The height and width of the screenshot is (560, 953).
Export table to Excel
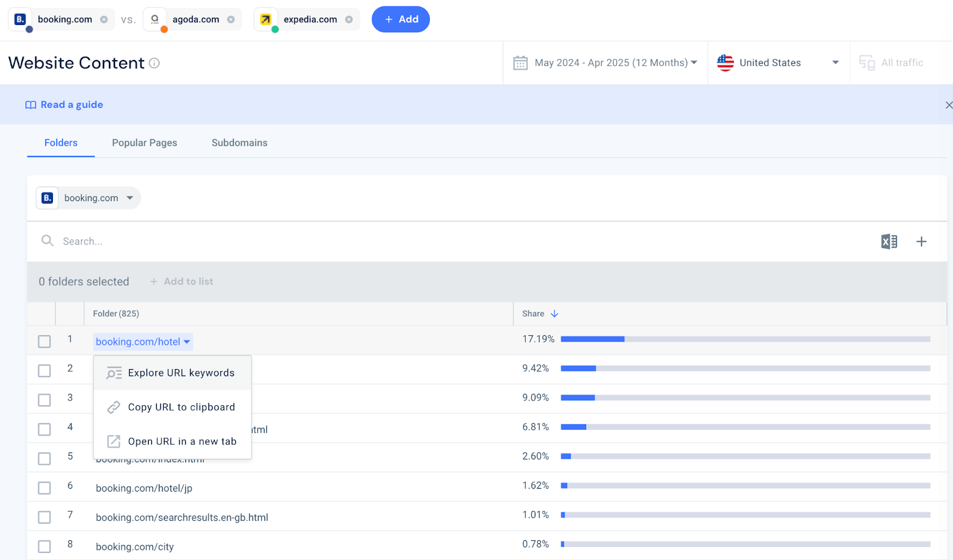pos(889,242)
